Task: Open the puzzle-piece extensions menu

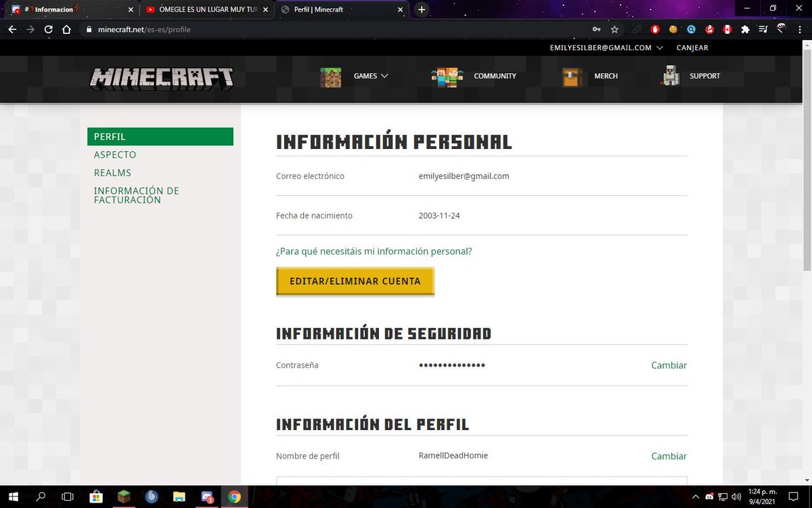Action: coord(746,29)
